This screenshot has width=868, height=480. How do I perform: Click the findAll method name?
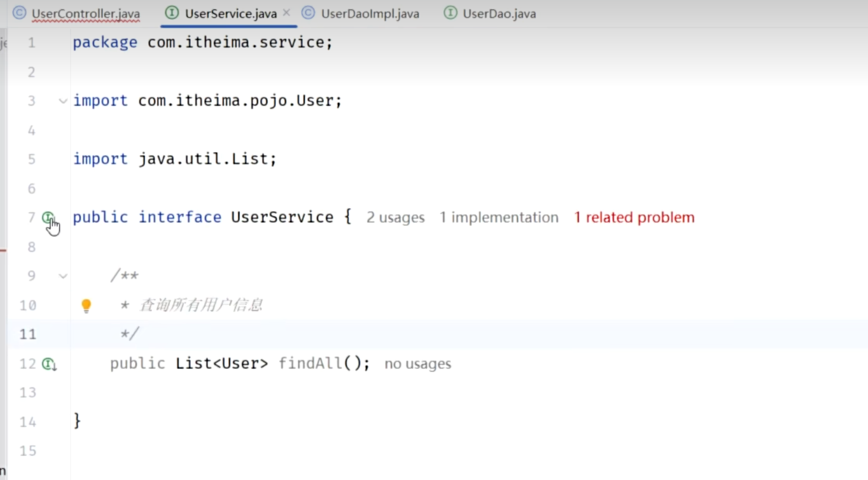(310, 363)
